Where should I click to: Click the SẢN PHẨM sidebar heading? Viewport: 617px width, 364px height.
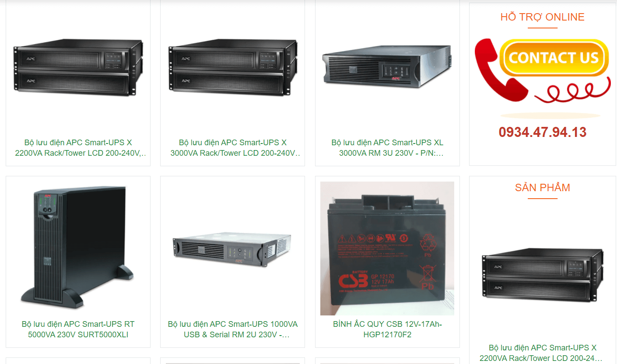543,188
